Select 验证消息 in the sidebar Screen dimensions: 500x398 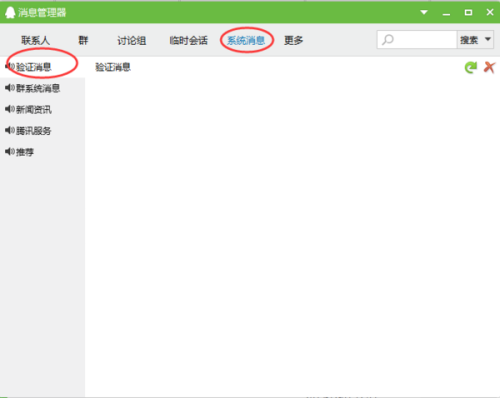(x=42, y=67)
